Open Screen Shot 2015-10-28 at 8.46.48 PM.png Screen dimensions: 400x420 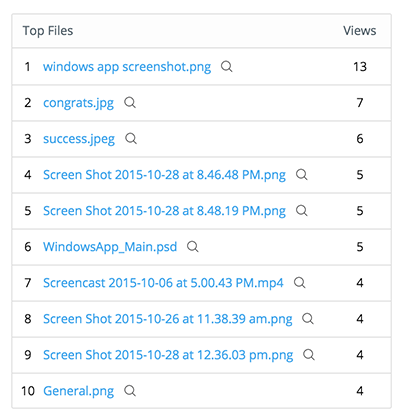[164, 175]
